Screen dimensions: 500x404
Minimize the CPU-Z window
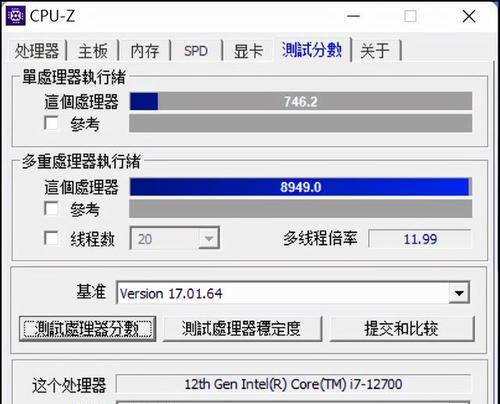coord(353,16)
